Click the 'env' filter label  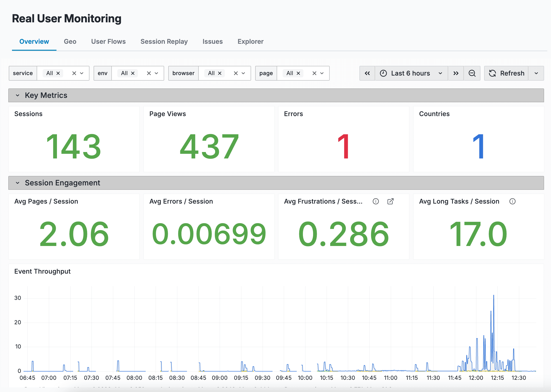point(102,73)
